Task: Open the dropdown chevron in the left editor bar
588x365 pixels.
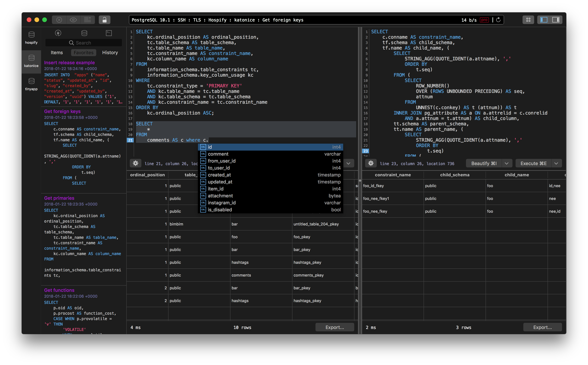Action: (x=348, y=163)
